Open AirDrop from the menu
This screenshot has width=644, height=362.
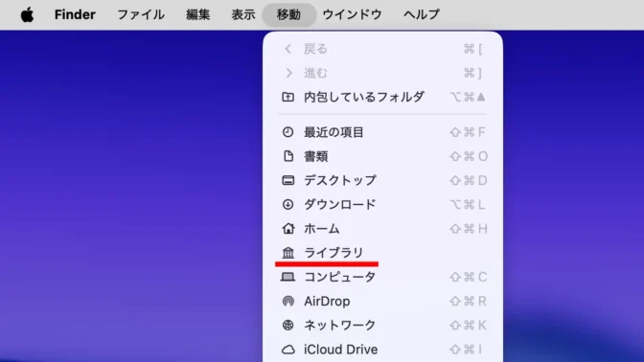pyautogui.click(x=382, y=302)
